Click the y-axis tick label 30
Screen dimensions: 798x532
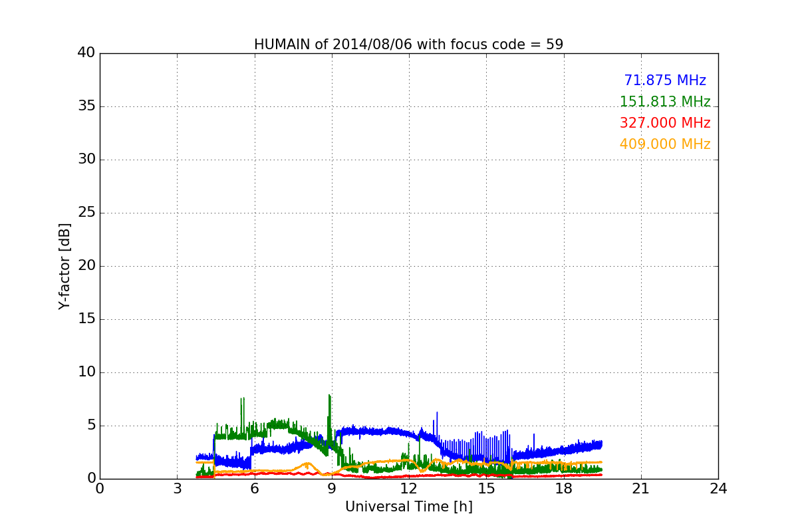(x=86, y=160)
